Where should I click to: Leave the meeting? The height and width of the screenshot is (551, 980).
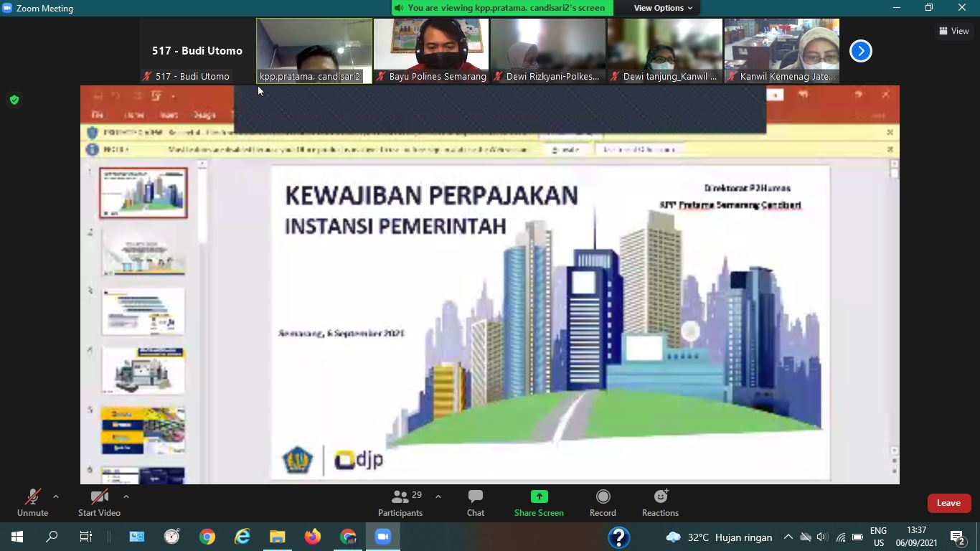948,503
